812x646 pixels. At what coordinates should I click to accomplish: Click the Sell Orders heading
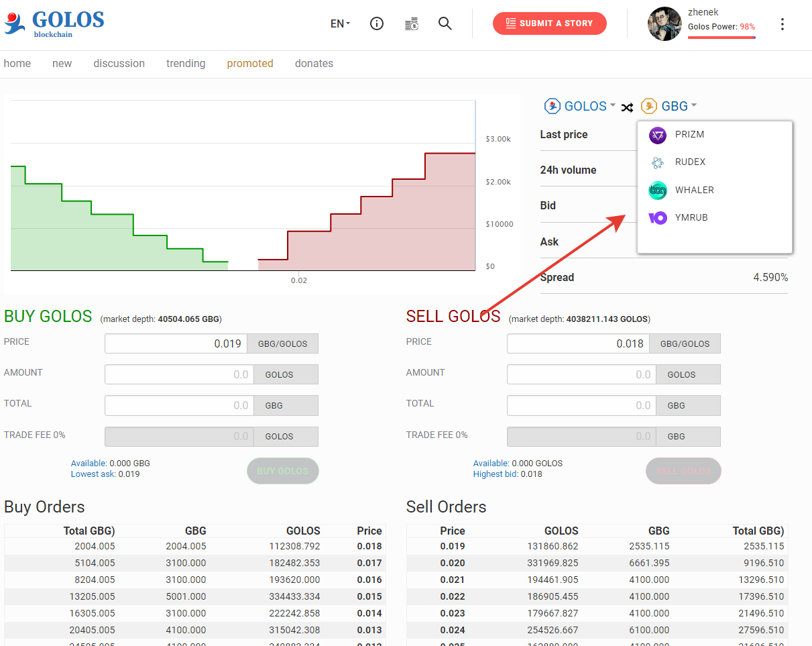447,506
